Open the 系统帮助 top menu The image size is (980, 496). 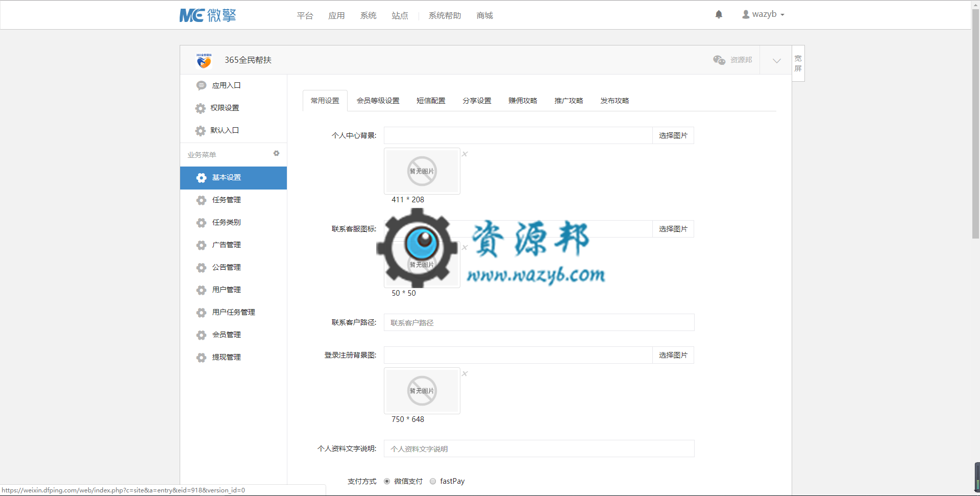click(x=445, y=15)
